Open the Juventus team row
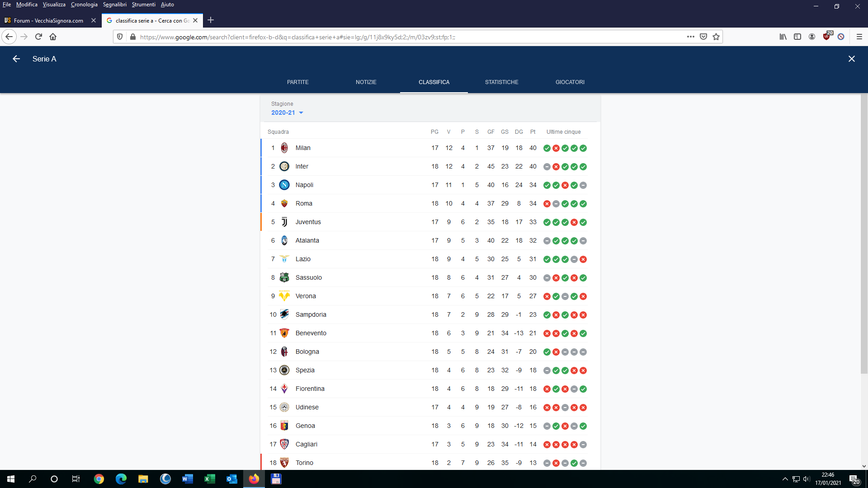Image resolution: width=868 pixels, height=488 pixels. tap(308, 222)
